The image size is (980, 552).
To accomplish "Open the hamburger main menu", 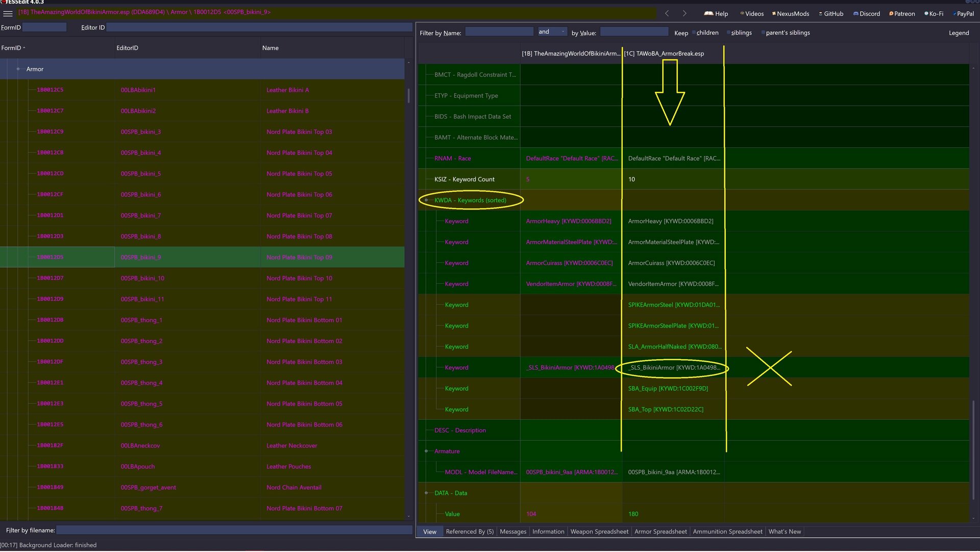I will tap(8, 13).
